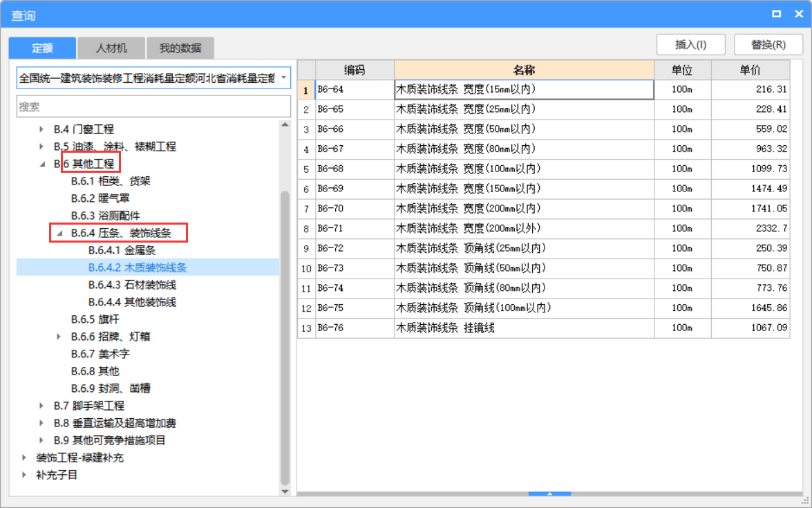This screenshot has height=508, width=812.
Task: Click code cell B6-69
Action: point(355,189)
